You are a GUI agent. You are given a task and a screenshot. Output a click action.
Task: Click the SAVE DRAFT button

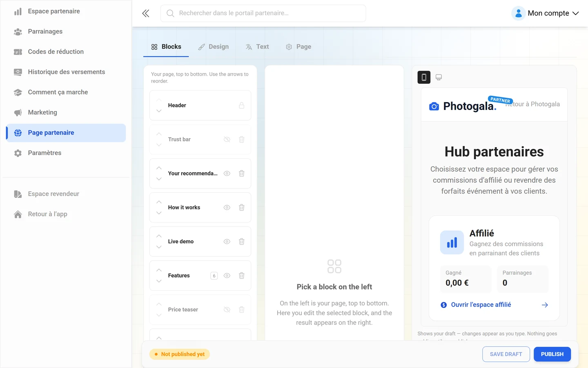click(x=506, y=354)
